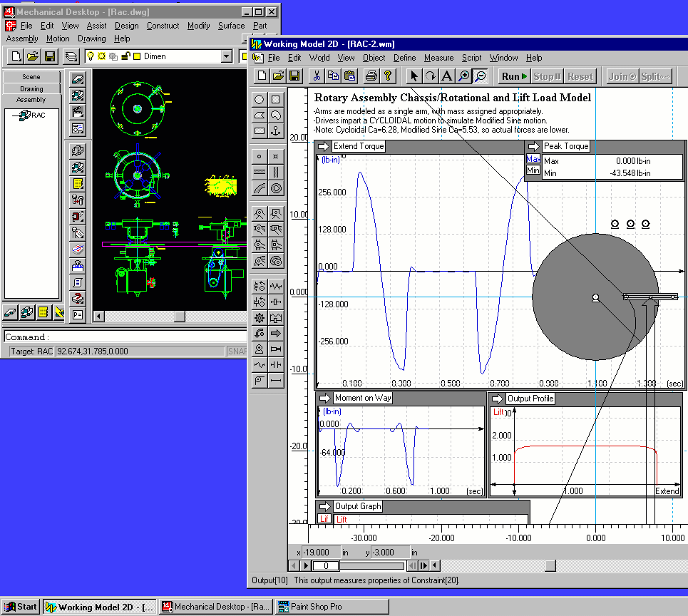Click the Join button
Viewport: 688px width, 616px height.
(622, 76)
